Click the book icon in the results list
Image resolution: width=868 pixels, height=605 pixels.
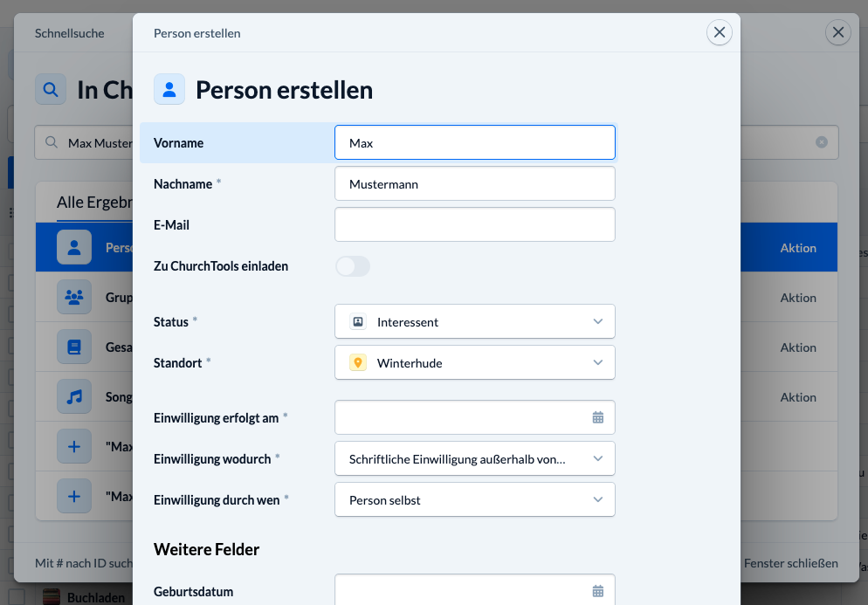pos(74,347)
